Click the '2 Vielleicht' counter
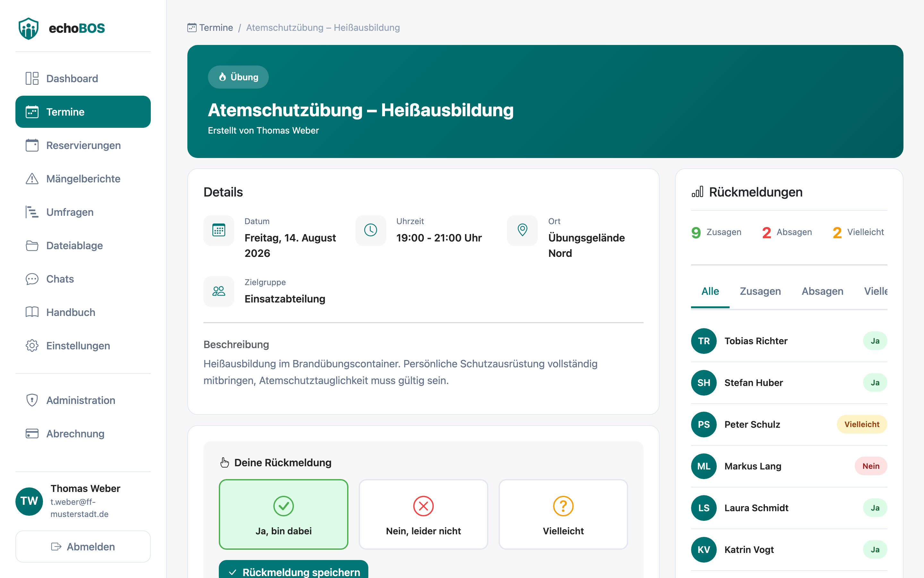Viewport: 924px width, 578px height. click(x=858, y=232)
